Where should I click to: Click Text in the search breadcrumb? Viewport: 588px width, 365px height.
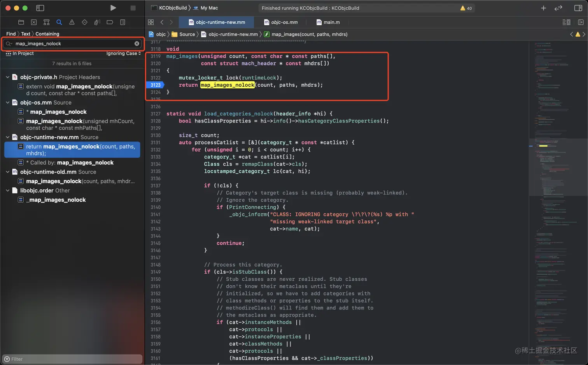click(26, 34)
